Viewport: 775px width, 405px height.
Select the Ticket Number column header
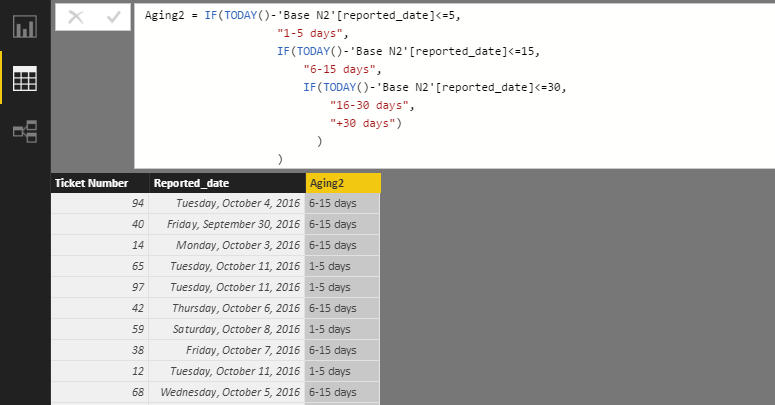pos(100,183)
